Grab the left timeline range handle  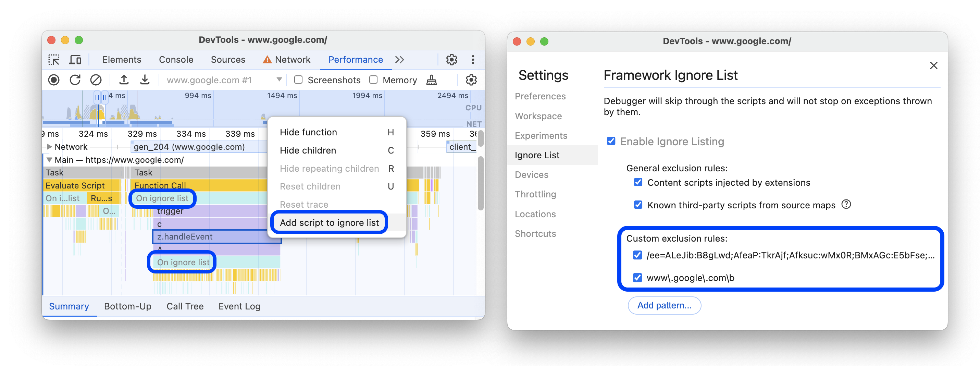(97, 97)
